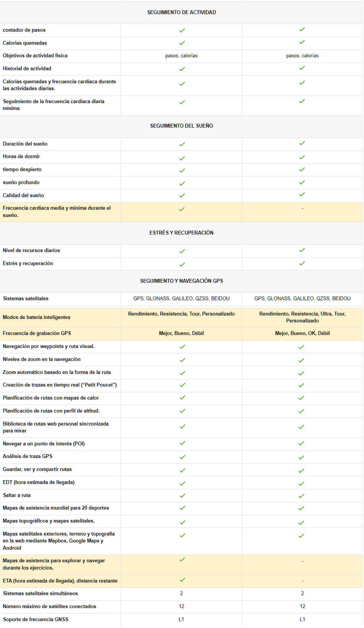This screenshot has width=364, height=628.
Task: Click the ESTRÉS Y RECUPERACIÓN section header
Action: point(181,233)
